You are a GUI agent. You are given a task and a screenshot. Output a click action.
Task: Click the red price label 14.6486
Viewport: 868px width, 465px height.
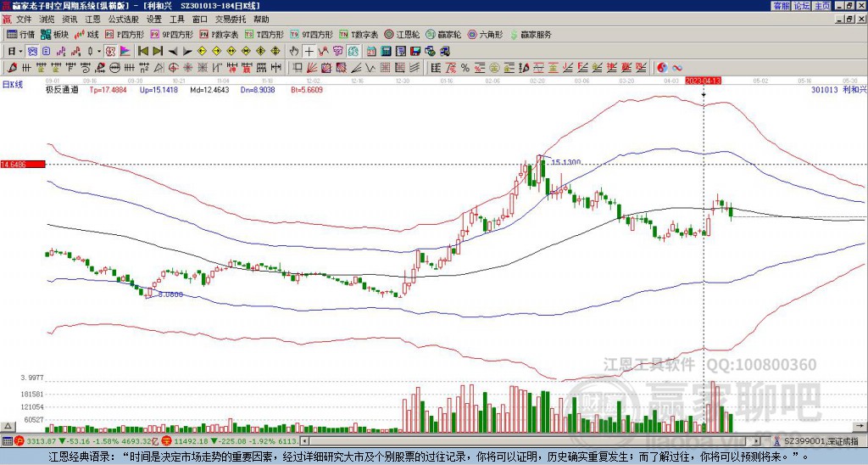pos(22,164)
